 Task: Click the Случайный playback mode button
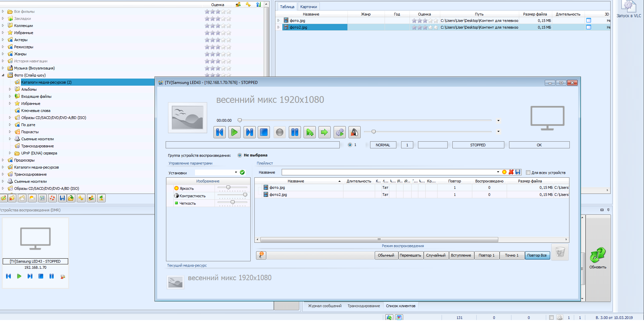[x=436, y=255]
